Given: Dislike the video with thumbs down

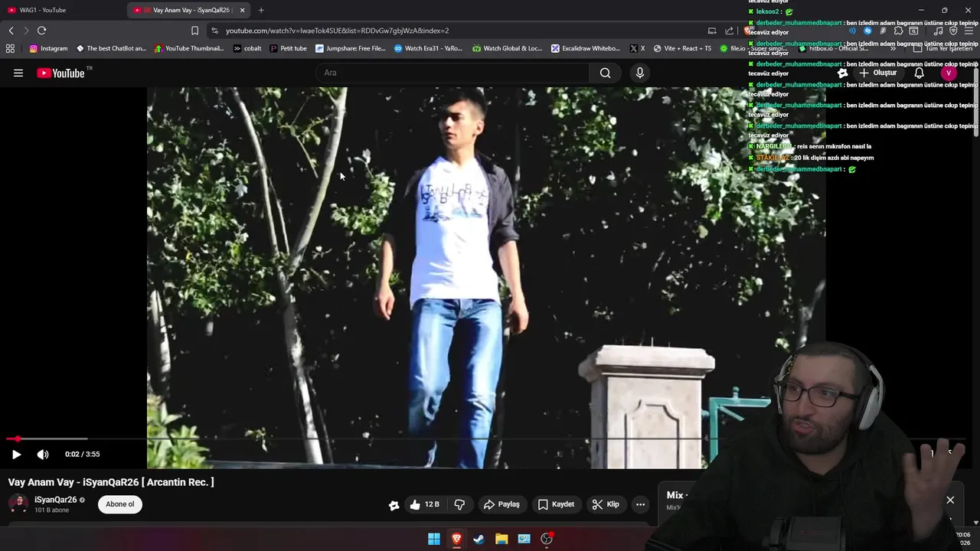Looking at the screenshot, I should pos(459,504).
